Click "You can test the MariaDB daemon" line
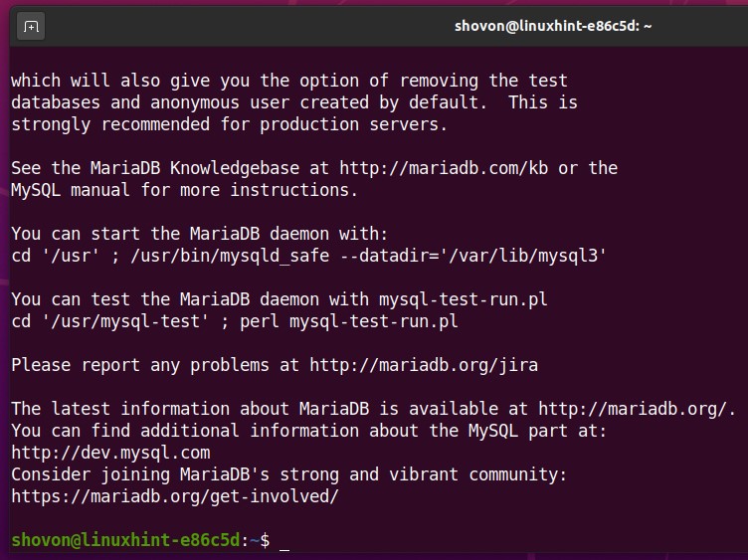748x560 pixels. pos(279,298)
